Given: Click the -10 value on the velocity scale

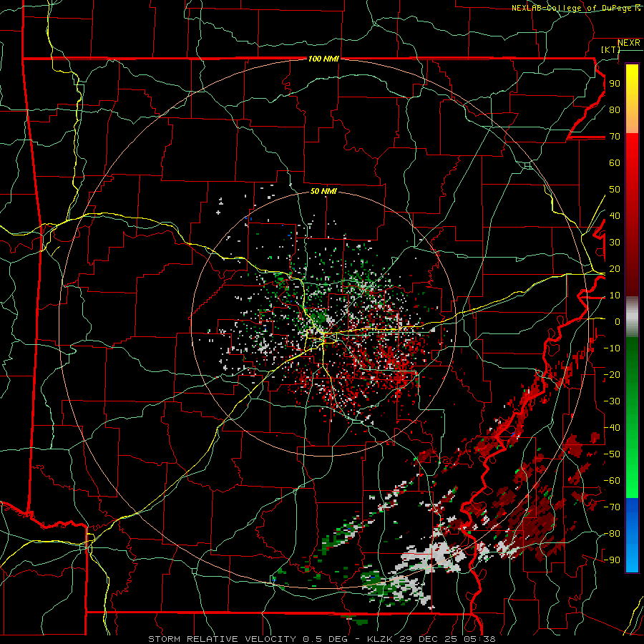Looking at the screenshot, I should click(612, 348).
